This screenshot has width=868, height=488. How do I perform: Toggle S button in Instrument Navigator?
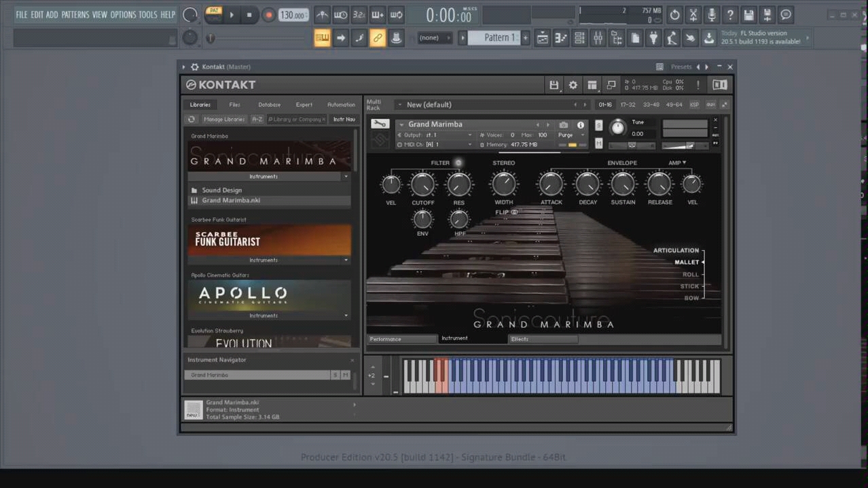pyautogui.click(x=336, y=375)
